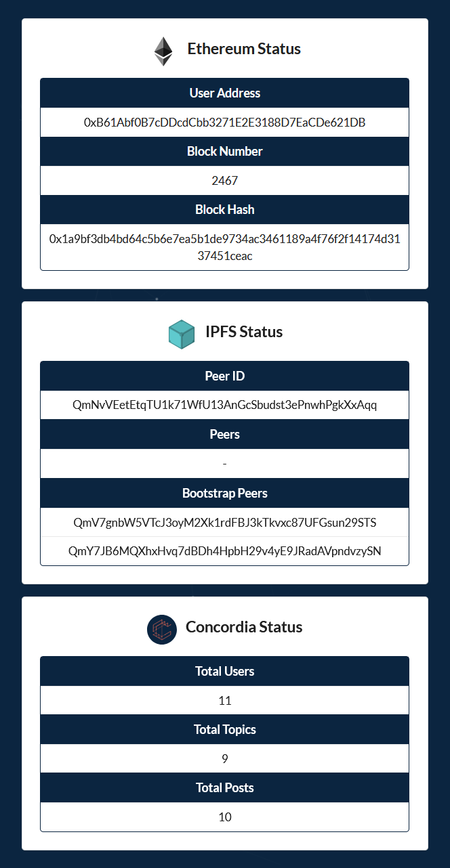
Task: Click the Peer ID header row
Action: point(225,376)
